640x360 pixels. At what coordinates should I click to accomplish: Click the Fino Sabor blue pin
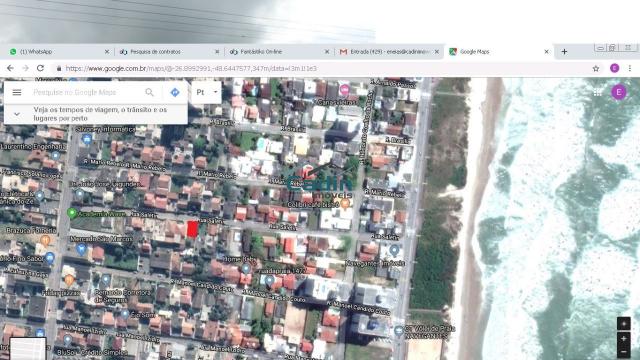point(49,258)
